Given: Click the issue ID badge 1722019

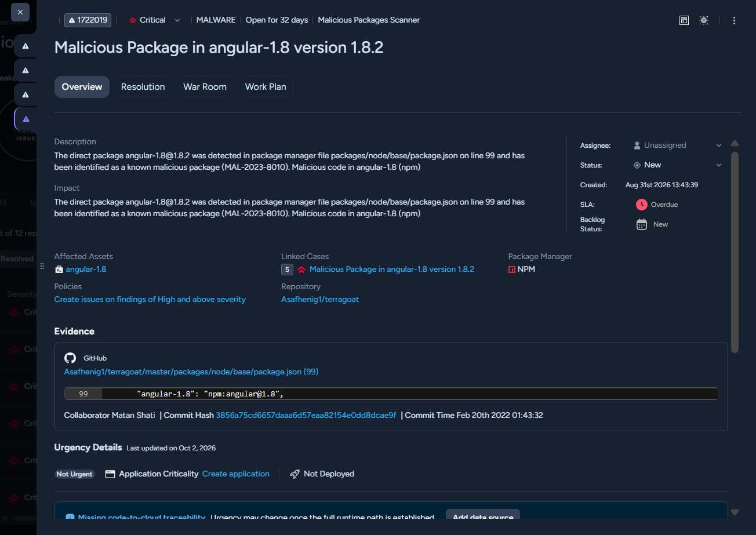Looking at the screenshot, I should [x=88, y=20].
